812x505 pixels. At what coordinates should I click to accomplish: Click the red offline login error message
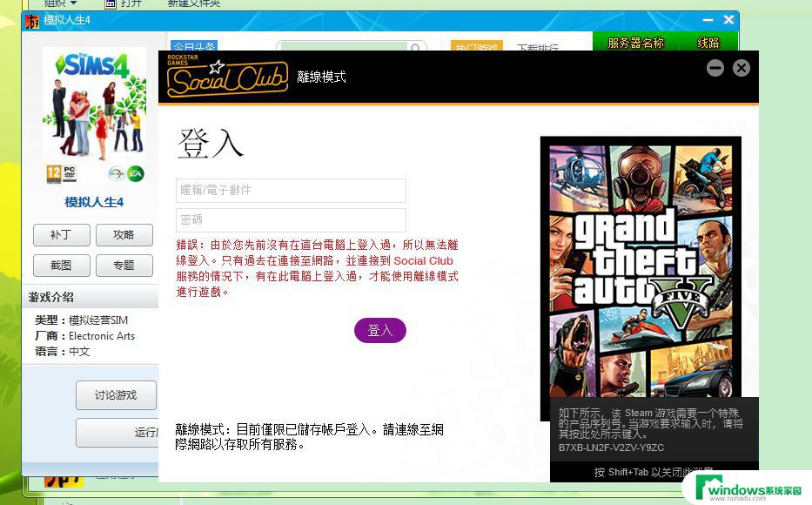317,268
